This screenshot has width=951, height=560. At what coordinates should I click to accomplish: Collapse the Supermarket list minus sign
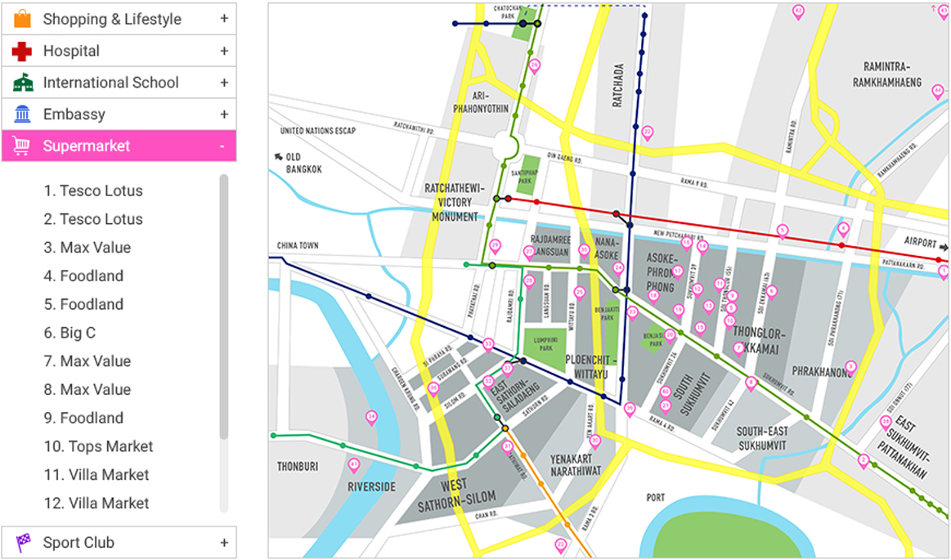coord(222,146)
